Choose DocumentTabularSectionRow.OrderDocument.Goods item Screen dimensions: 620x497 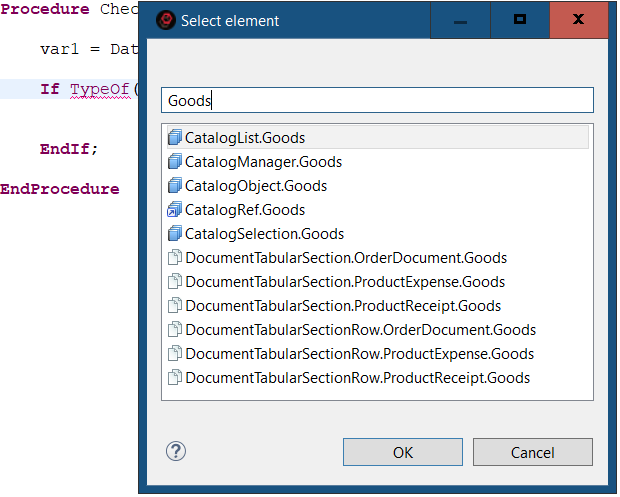360,330
